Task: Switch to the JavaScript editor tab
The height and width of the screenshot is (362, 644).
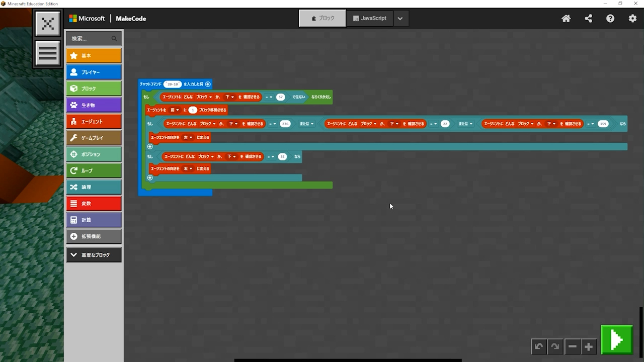Action: pos(370,18)
